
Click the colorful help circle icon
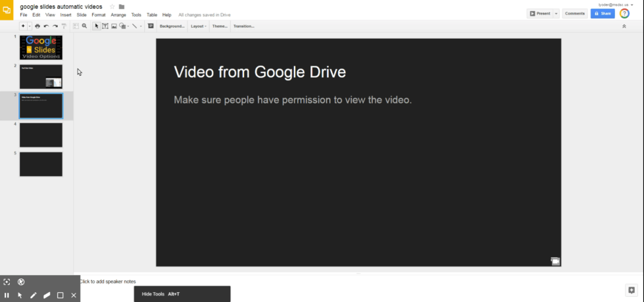pos(624,14)
